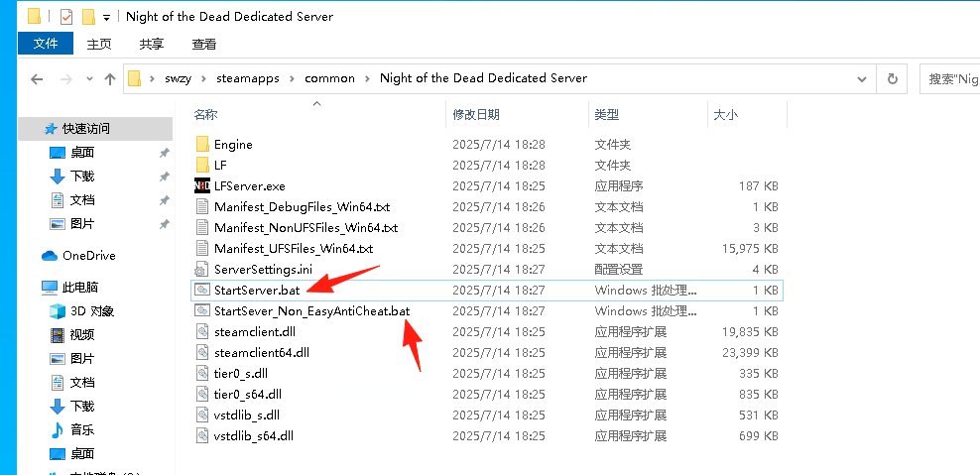Switch to the 查看 ribbon tab
The height and width of the screenshot is (475, 980).
[x=203, y=44]
